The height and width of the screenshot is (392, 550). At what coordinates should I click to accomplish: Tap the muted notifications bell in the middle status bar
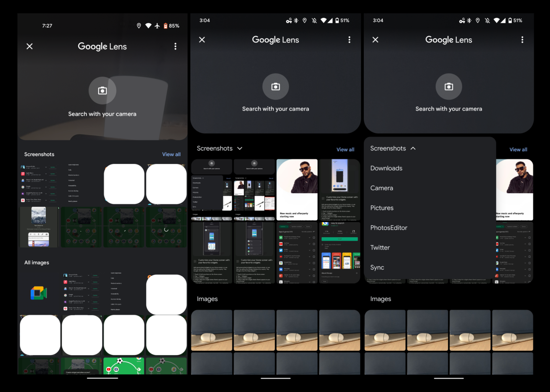(314, 21)
